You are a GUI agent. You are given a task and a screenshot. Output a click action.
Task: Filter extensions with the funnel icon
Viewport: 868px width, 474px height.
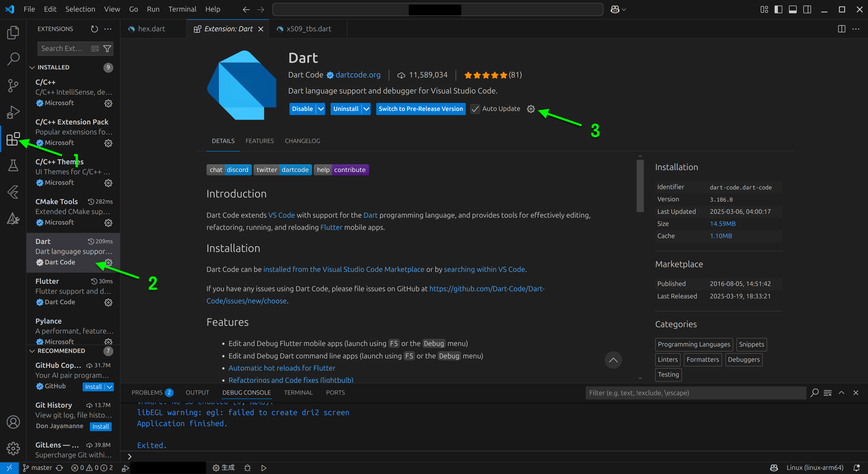click(x=107, y=49)
